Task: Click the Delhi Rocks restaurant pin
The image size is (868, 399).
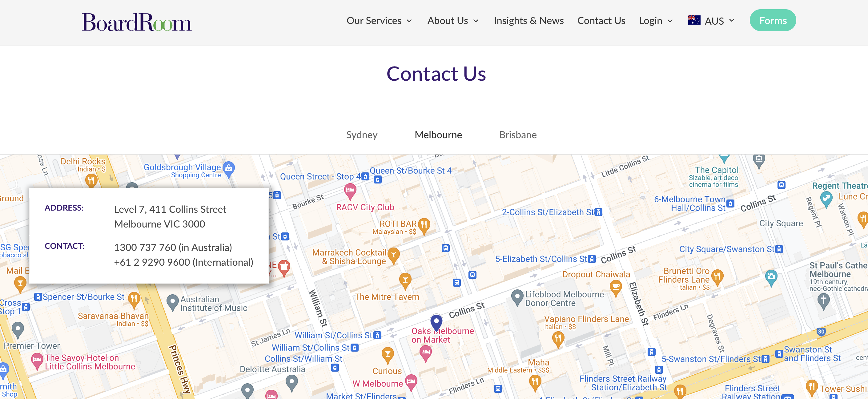Action: pos(91,181)
